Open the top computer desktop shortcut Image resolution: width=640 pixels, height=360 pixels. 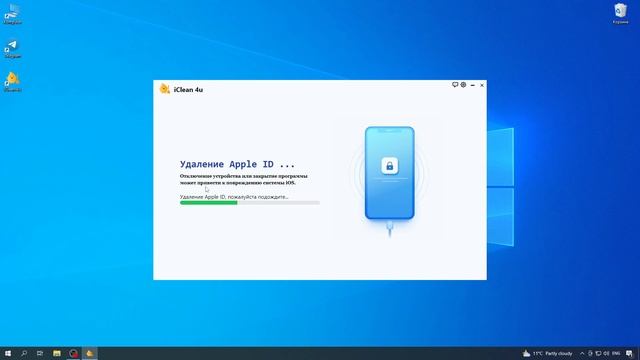[x=12, y=14]
